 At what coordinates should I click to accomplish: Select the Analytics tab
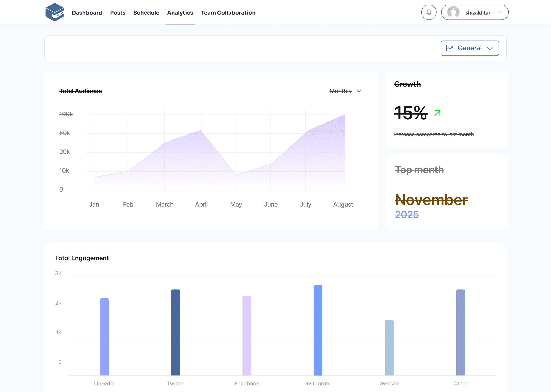(180, 13)
